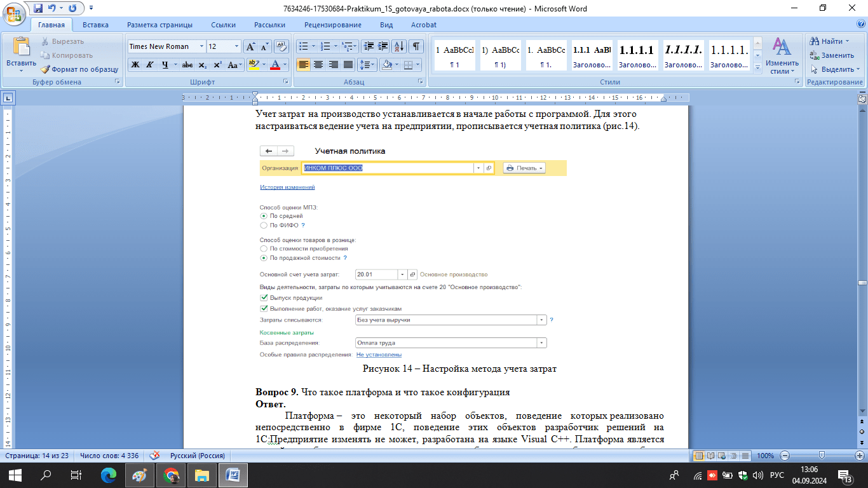Click the Change Styles (Изменить стили) icon

782,48
